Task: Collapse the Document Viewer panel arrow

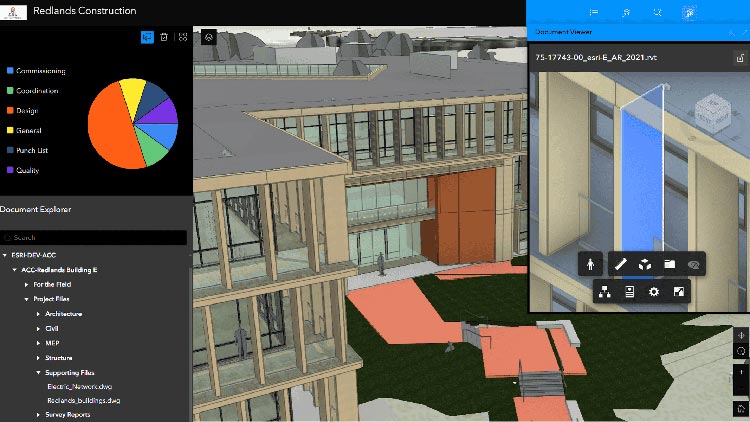Action: click(x=732, y=32)
